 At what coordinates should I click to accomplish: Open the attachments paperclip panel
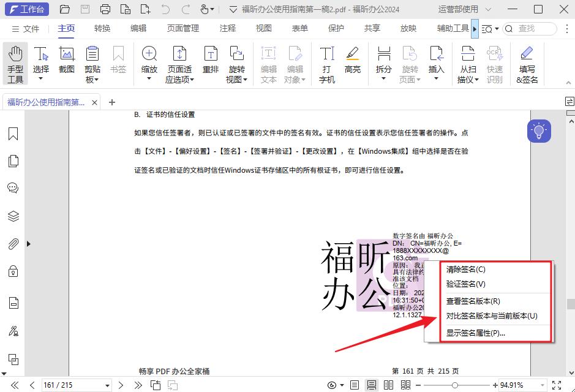(x=13, y=244)
